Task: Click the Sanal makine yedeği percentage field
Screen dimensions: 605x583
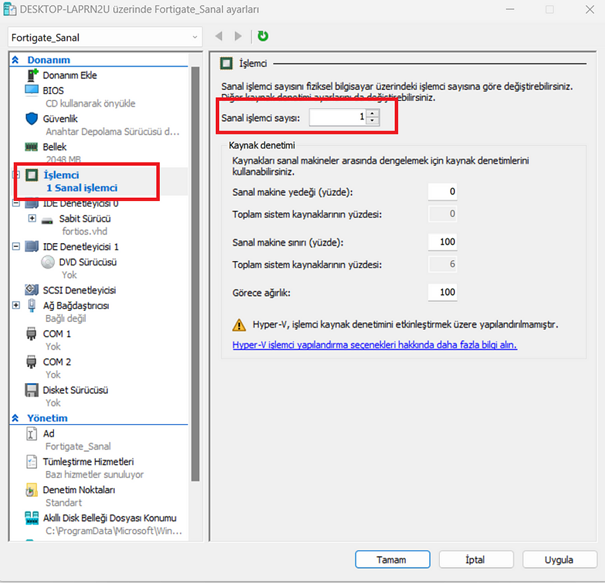Action: [x=443, y=191]
